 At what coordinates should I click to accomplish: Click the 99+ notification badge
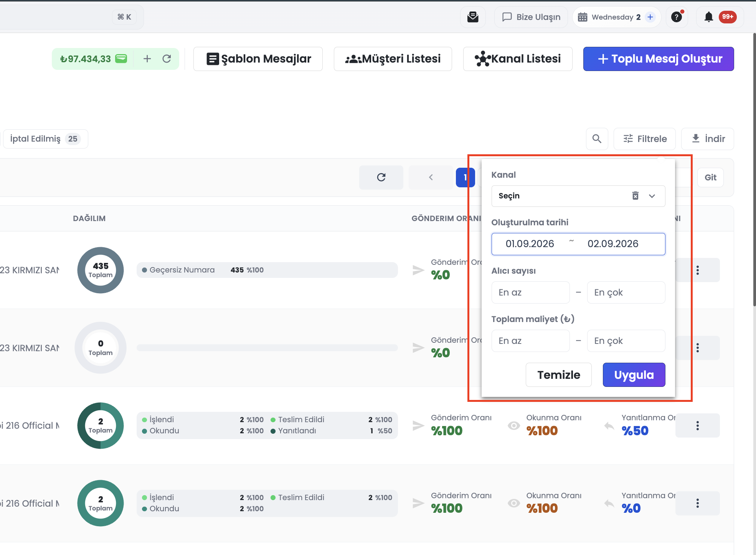coord(728,17)
